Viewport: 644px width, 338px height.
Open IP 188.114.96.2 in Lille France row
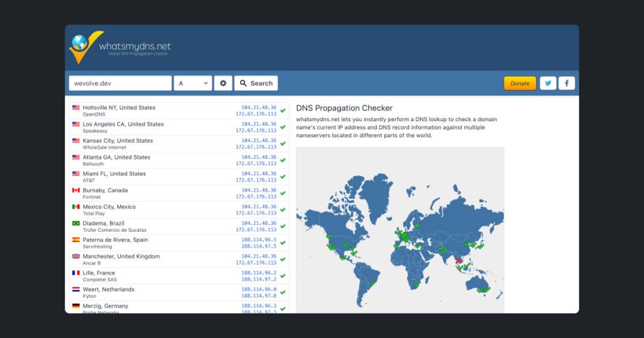click(258, 273)
